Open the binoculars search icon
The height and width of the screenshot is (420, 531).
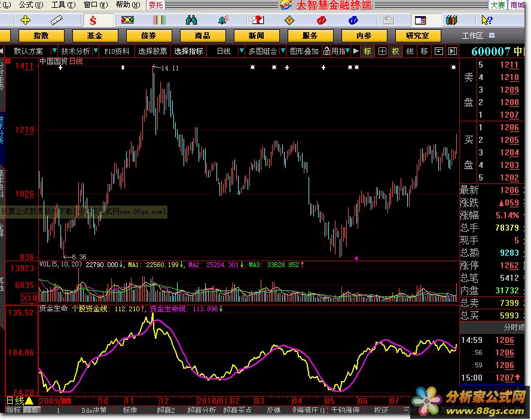191,20
